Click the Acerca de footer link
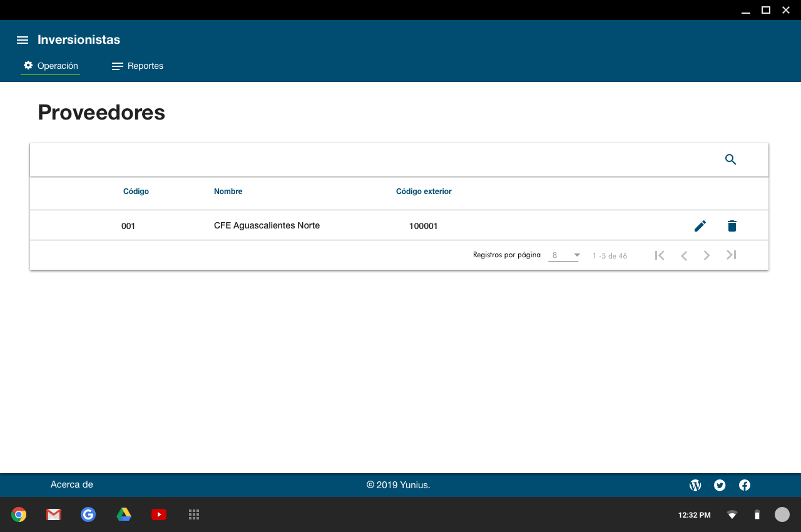801x532 pixels. pyautogui.click(x=72, y=484)
